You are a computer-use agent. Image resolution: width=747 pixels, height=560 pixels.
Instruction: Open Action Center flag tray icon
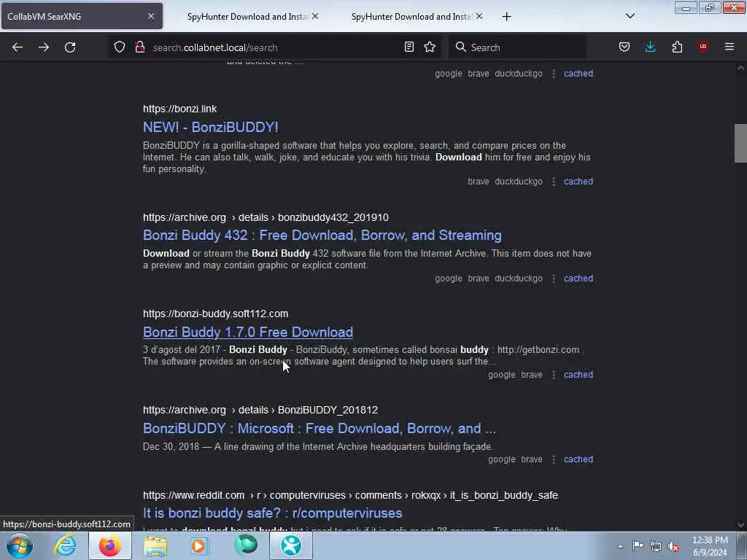point(638,546)
